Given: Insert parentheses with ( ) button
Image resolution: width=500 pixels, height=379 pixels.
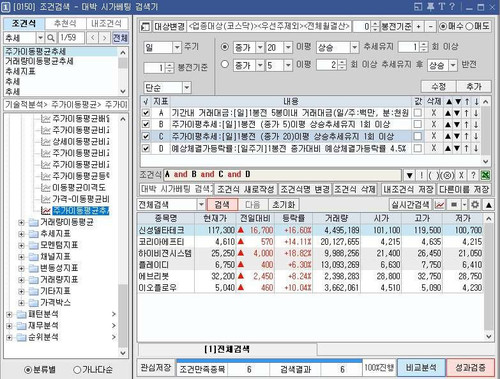Looking at the screenshot, I should tap(433, 175).
